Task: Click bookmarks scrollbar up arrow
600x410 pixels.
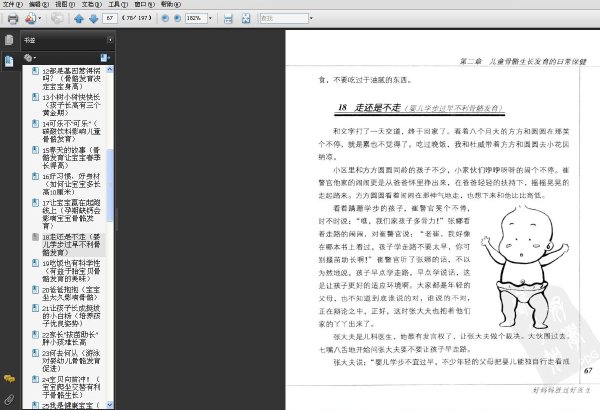Action: click(x=110, y=69)
